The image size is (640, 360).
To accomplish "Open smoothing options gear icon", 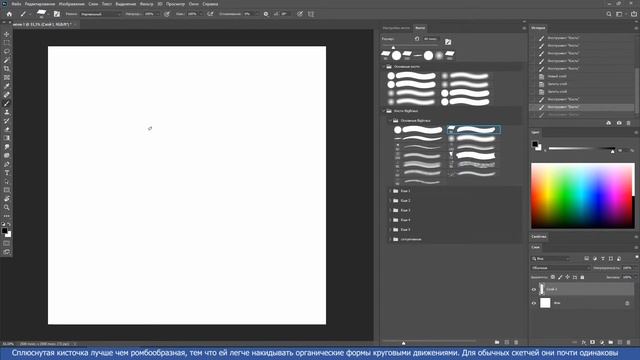I will (266, 14).
